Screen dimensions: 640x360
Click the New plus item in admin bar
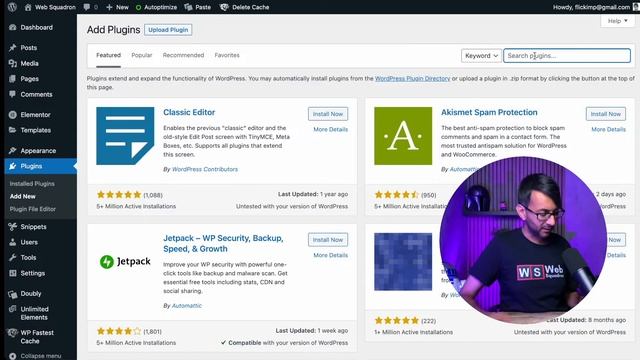[117, 7]
